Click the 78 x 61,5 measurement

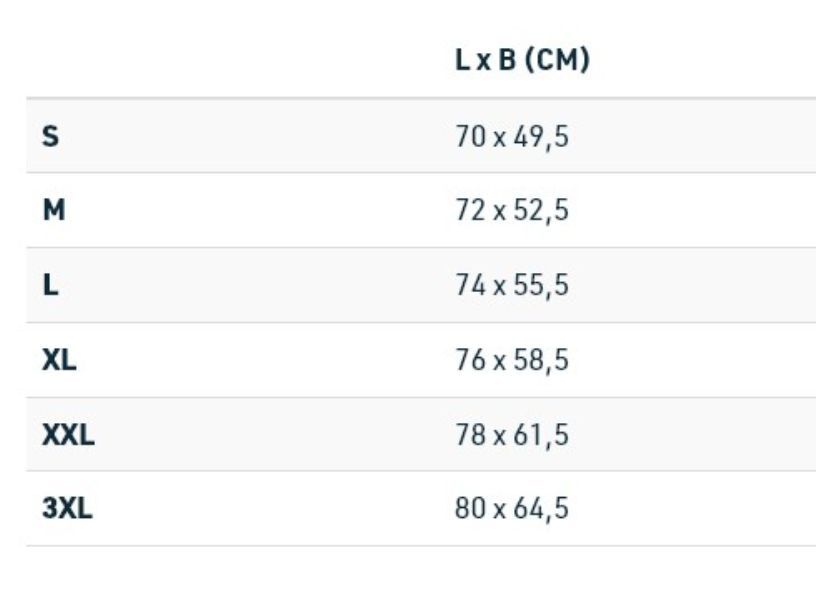pyautogui.click(x=512, y=435)
